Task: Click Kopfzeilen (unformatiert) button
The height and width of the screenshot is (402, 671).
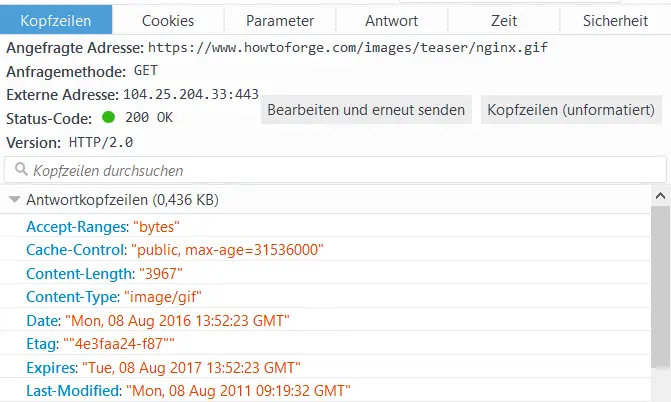Action: coord(571,110)
